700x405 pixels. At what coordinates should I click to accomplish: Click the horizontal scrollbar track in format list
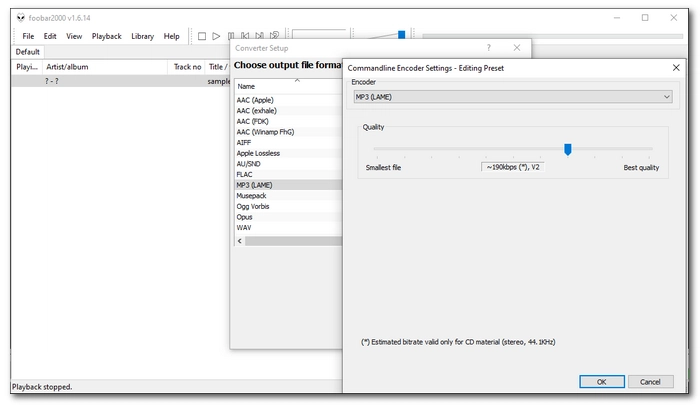[293, 241]
